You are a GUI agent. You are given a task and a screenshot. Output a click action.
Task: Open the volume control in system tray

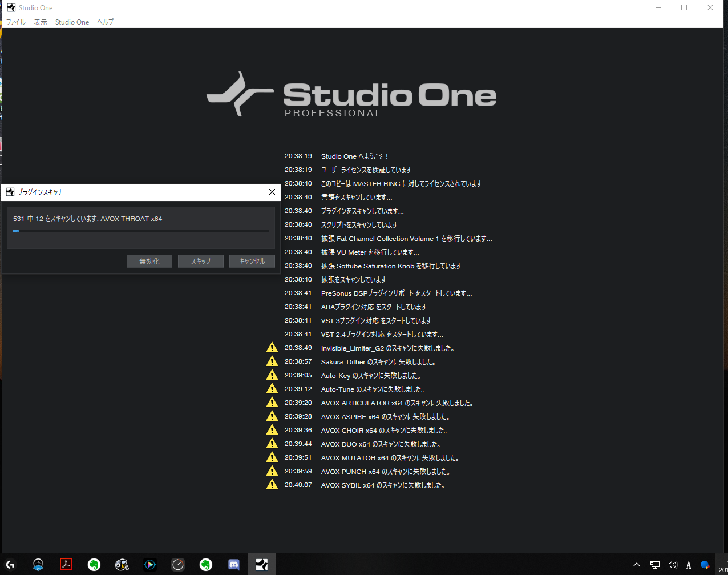click(672, 565)
